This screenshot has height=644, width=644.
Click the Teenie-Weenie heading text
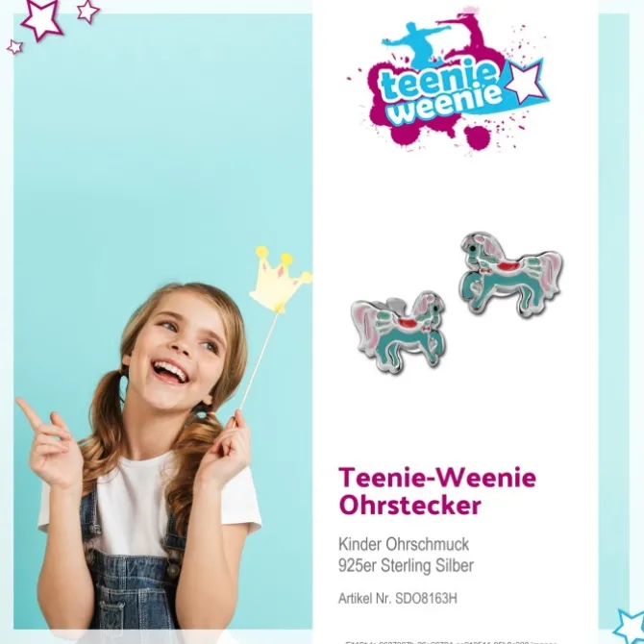pyautogui.click(x=437, y=478)
